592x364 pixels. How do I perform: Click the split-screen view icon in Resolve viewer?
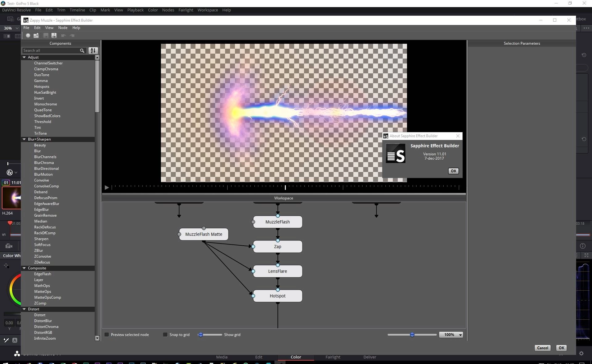pyautogui.click(x=7, y=36)
